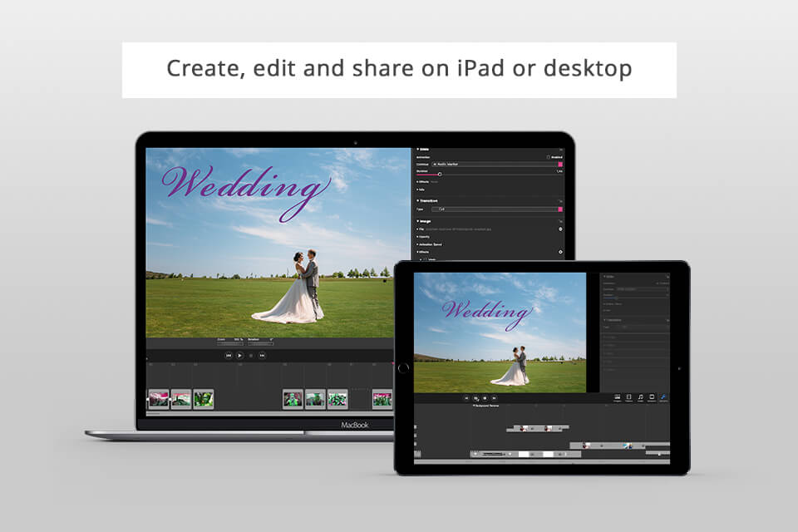Select the blue Options wrench icon on iPad
Viewport: 798px width, 532px height.
(663, 397)
